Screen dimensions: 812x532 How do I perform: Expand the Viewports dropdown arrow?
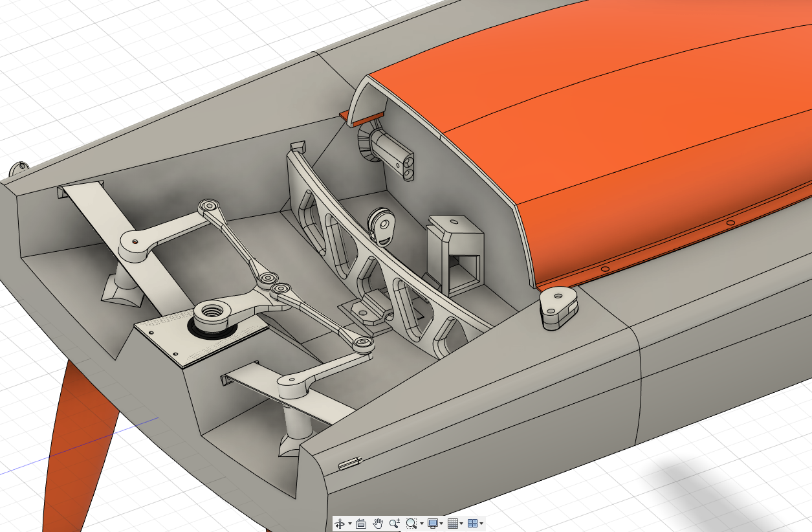[x=481, y=524]
